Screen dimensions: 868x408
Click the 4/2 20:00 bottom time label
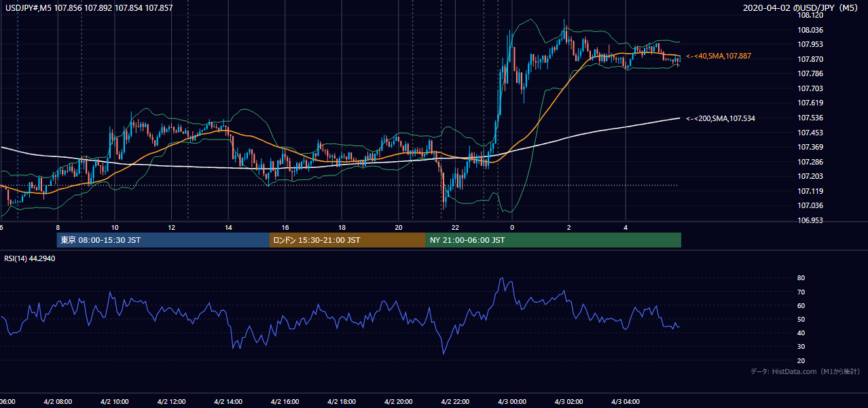(x=399, y=402)
